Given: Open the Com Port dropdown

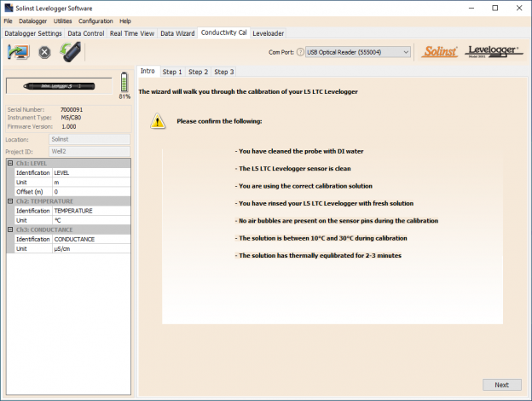Looking at the screenshot, I should point(358,52).
